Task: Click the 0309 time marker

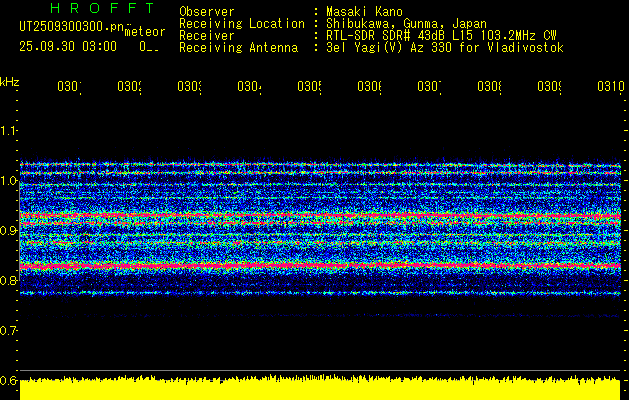Action: pos(549,86)
